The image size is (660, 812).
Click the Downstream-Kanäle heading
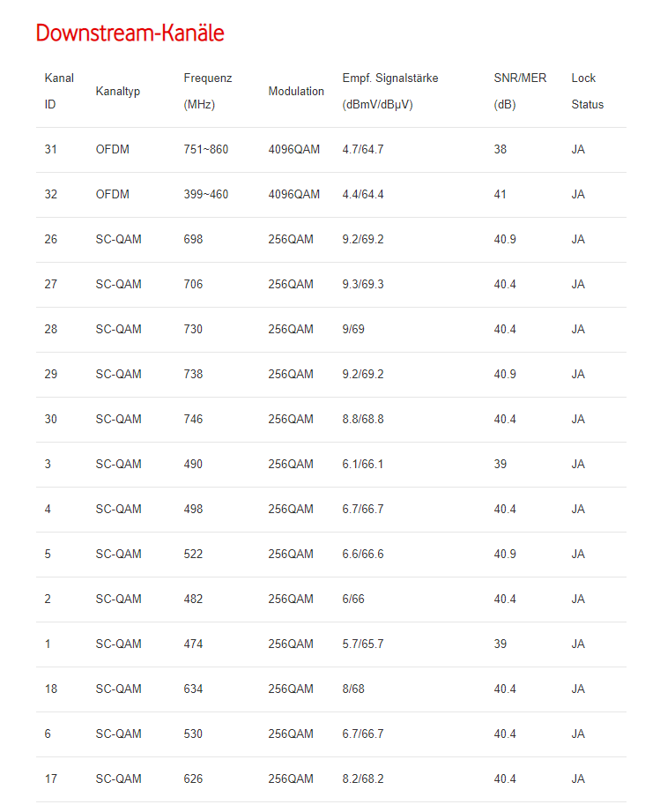(130, 34)
